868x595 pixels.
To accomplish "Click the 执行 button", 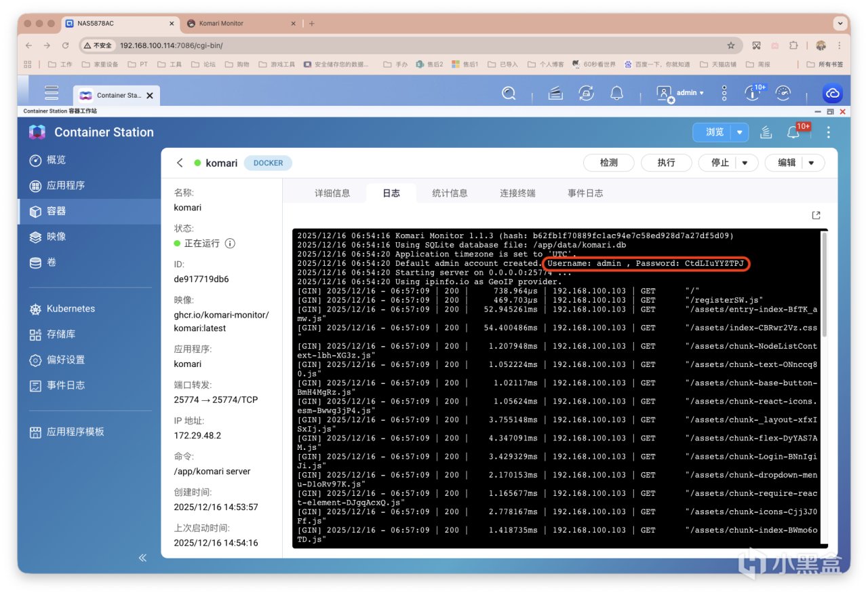I will click(667, 163).
